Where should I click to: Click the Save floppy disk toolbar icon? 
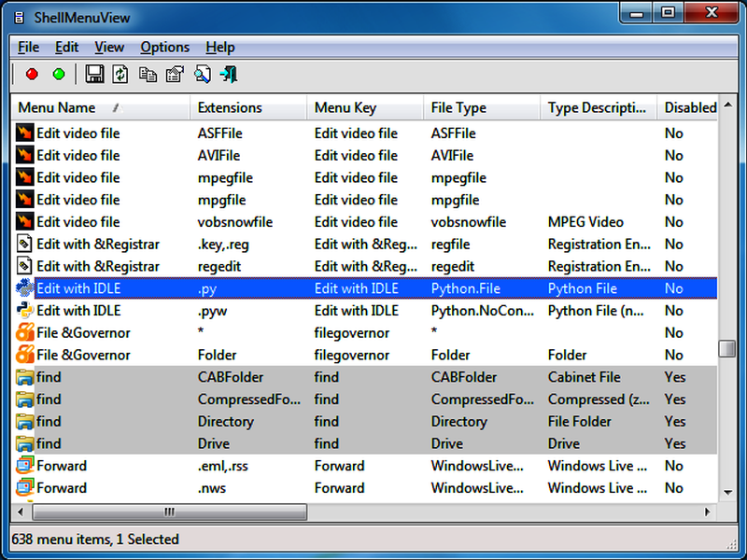[x=94, y=75]
